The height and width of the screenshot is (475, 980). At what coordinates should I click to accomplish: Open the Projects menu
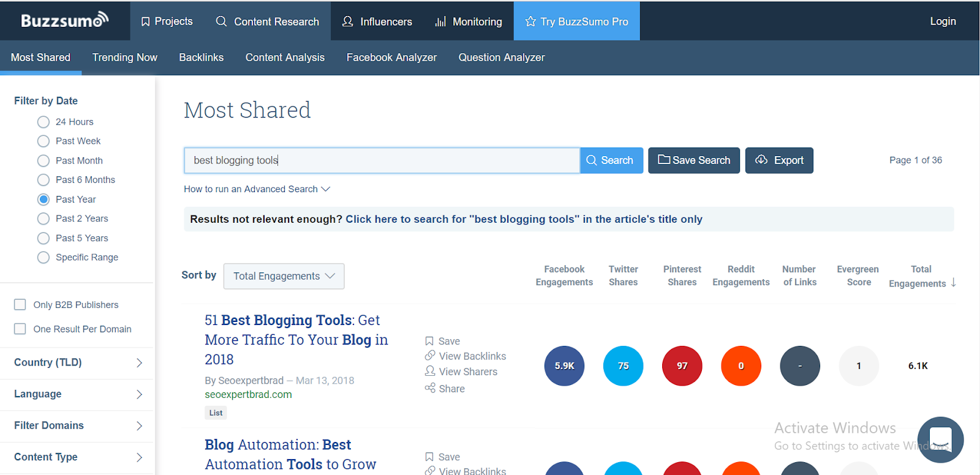167,21
